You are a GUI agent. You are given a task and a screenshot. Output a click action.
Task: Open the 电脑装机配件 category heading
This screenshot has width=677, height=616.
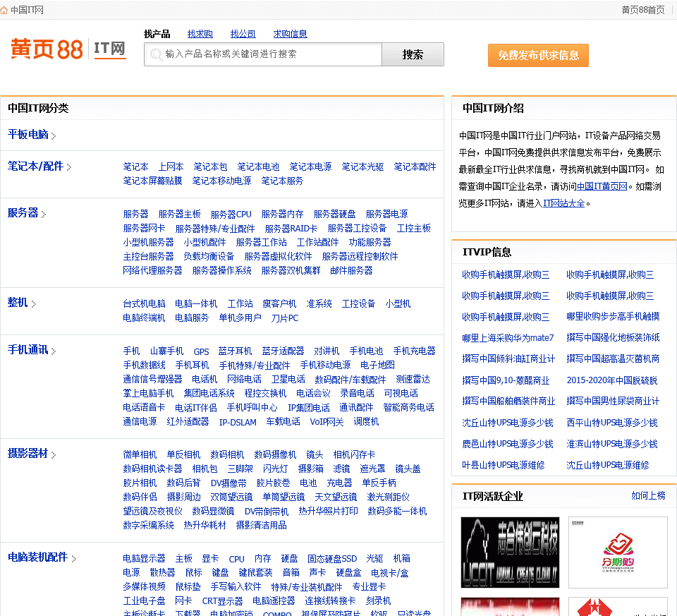[x=37, y=557]
